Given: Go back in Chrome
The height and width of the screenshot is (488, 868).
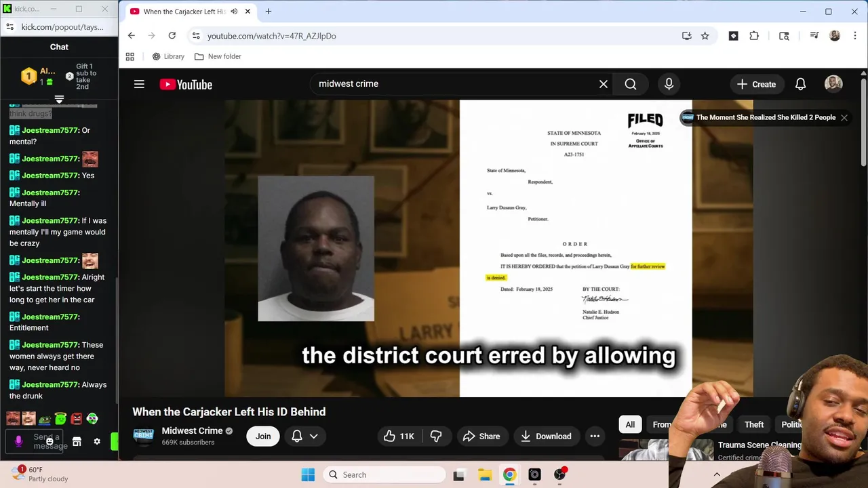Looking at the screenshot, I should pyautogui.click(x=132, y=36).
